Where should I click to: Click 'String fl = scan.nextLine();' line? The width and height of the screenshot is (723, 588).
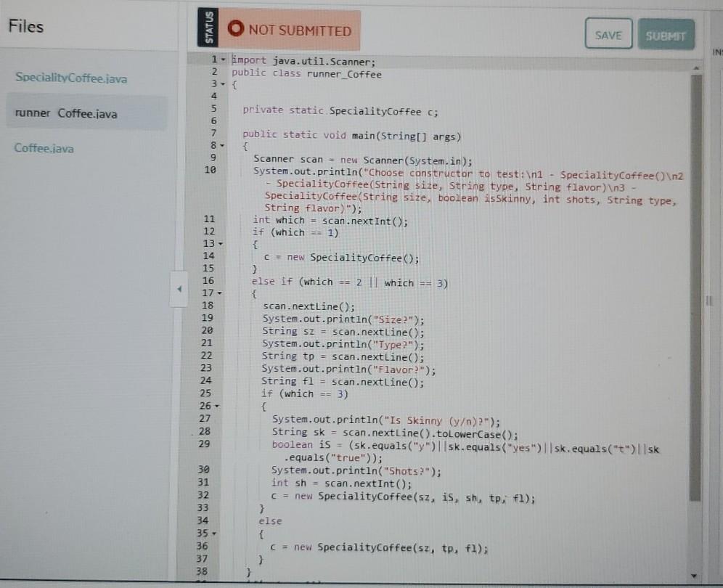tap(343, 381)
